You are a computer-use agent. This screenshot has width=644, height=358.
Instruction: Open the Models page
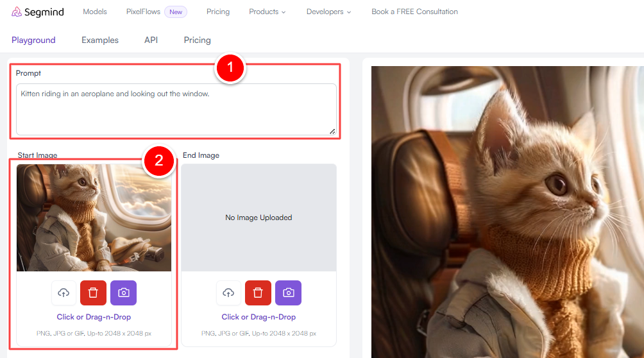95,12
